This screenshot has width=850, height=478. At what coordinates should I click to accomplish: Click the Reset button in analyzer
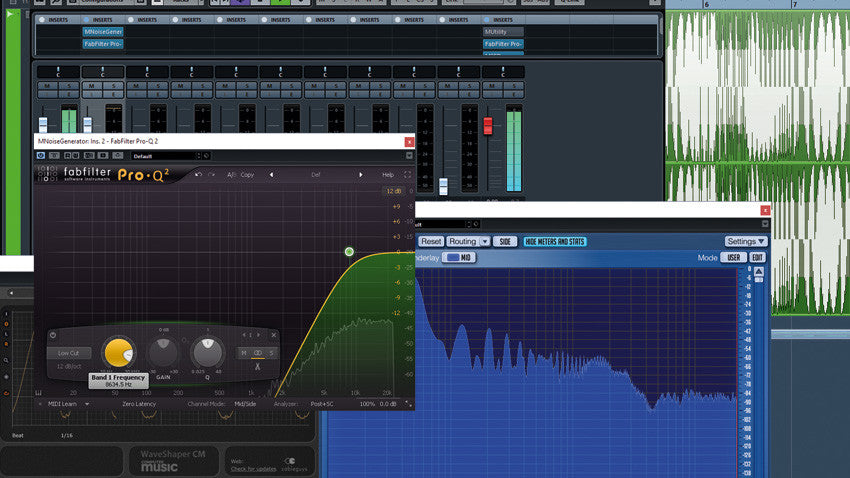431,241
